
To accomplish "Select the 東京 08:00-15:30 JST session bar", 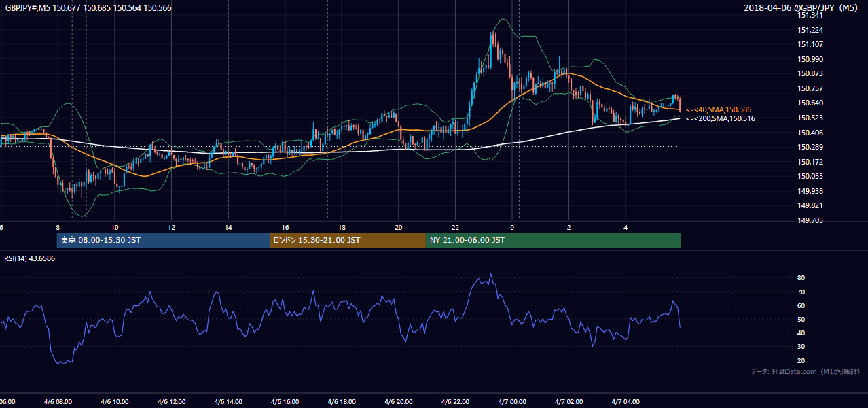I will (x=163, y=240).
